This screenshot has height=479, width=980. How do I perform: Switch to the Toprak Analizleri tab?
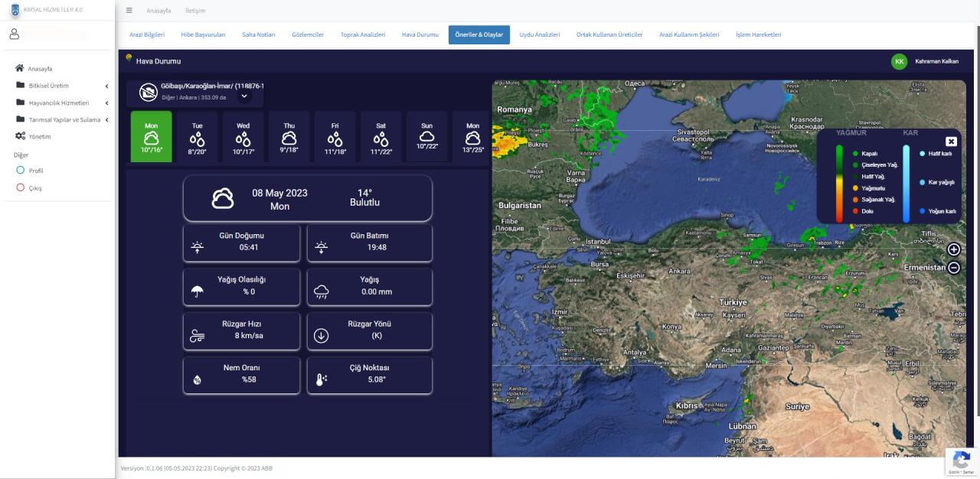coord(362,34)
